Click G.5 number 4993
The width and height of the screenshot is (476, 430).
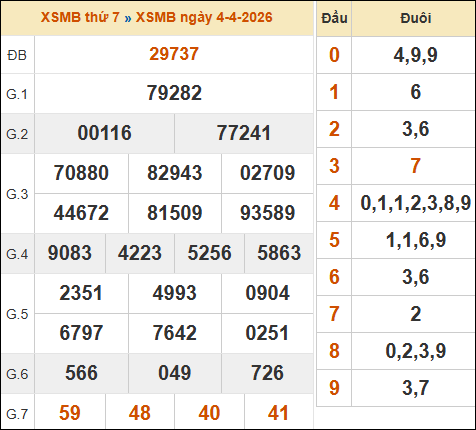(x=175, y=293)
